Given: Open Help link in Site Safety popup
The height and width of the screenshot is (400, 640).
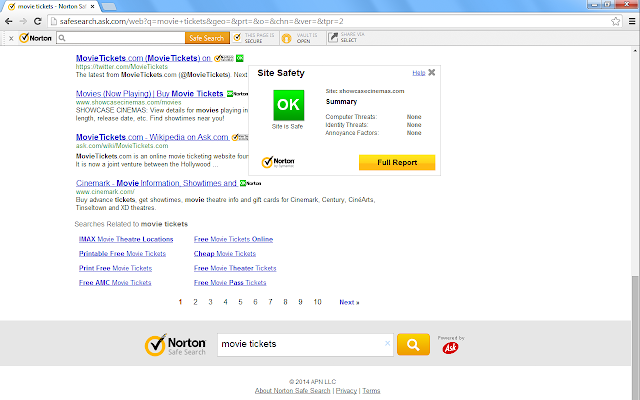Looking at the screenshot, I should (x=418, y=73).
